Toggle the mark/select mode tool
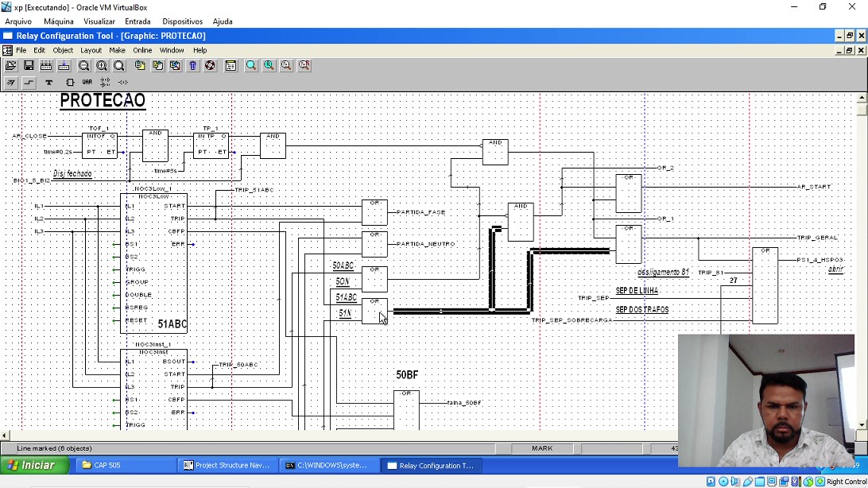This screenshot has height=488, width=868. click(11, 83)
